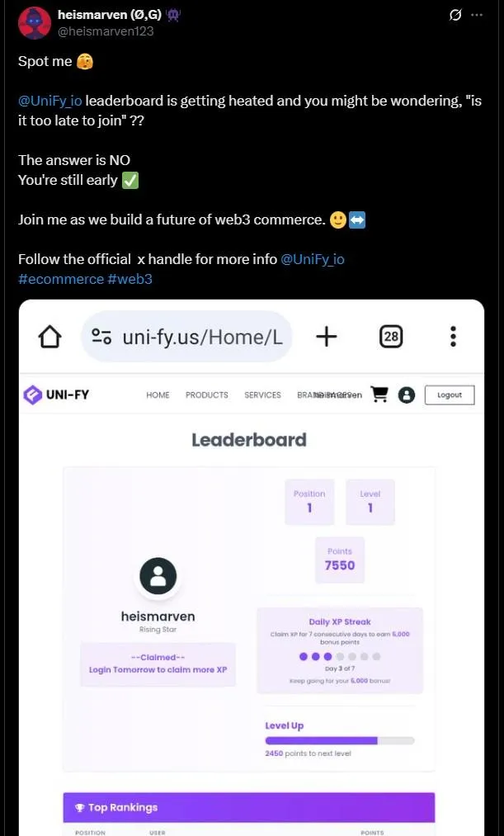The image size is (504, 836).
Task: Click the UNI-FY logo
Action: [56, 395]
